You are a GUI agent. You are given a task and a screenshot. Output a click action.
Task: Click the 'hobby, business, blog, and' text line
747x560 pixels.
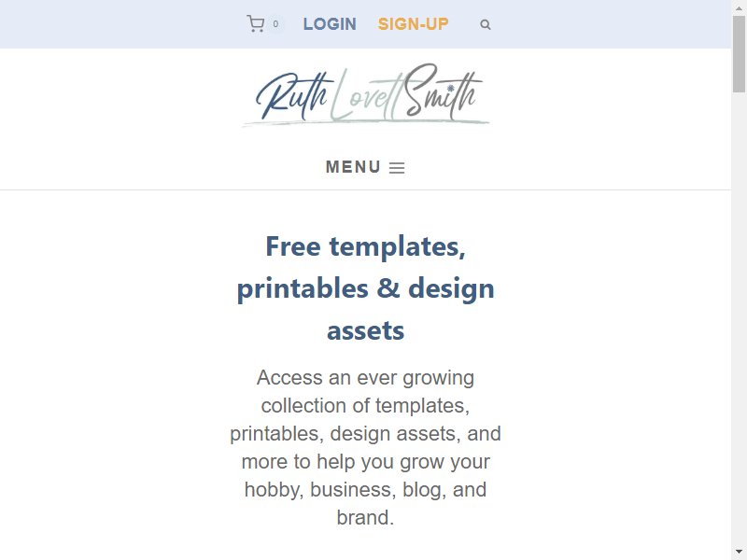coord(365,489)
